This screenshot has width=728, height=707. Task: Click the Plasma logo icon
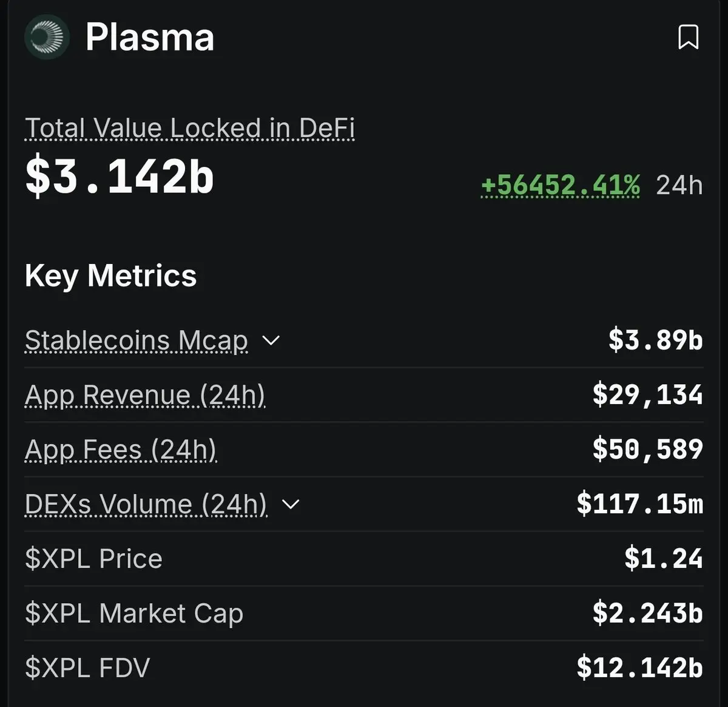click(47, 37)
